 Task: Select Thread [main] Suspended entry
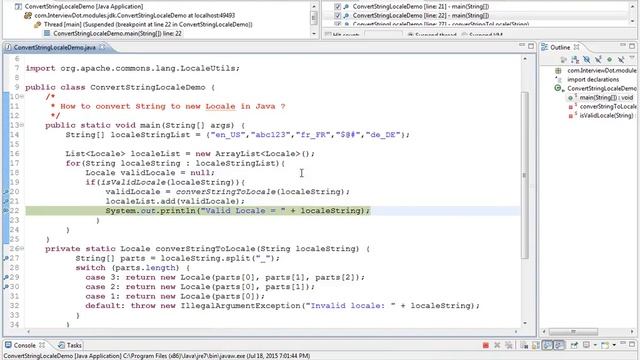(x=148, y=24)
